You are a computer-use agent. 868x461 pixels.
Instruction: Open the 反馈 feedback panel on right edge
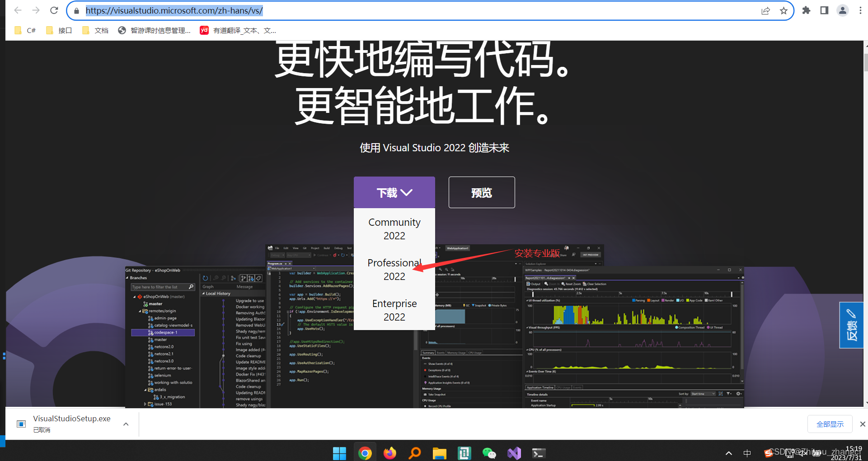click(851, 325)
